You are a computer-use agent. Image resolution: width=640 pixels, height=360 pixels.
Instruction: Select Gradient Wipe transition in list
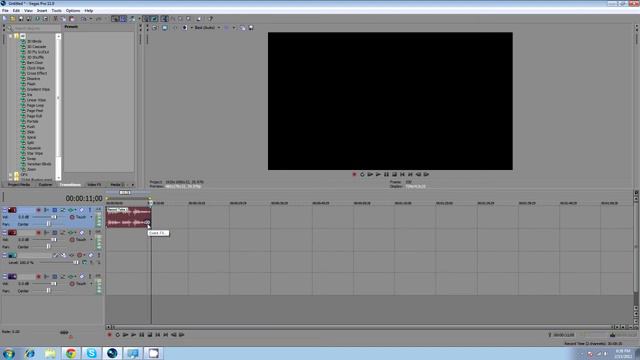(38, 89)
